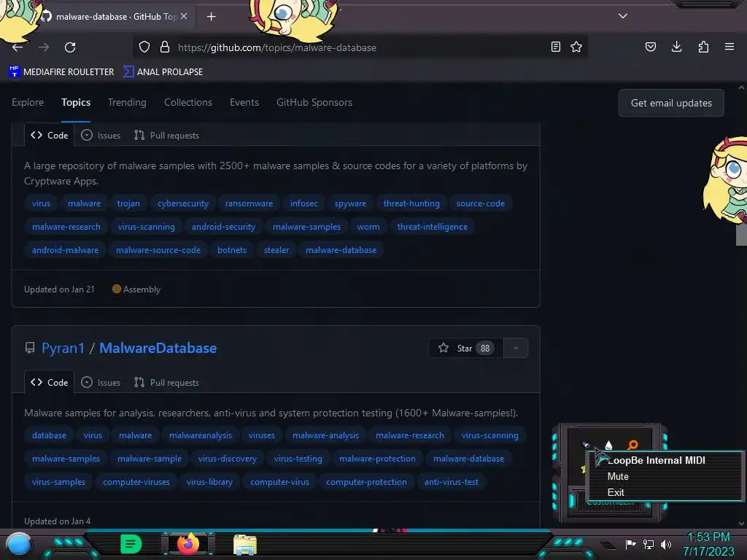Open the MalwareDatabase repository link

point(158,348)
